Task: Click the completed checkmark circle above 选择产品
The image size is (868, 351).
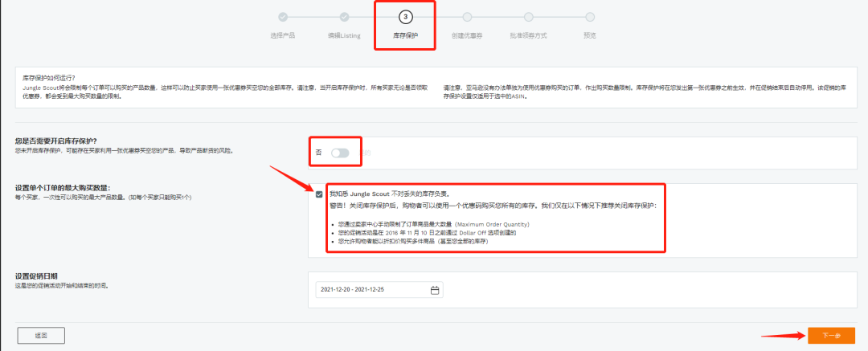Action: pyautogui.click(x=283, y=17)
